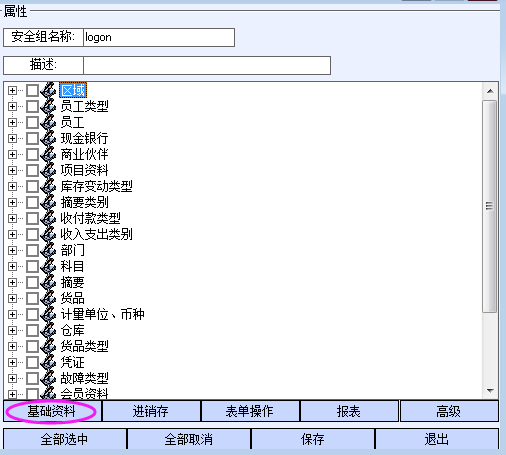Select the 员工类型 tree label

coord(85,106)
